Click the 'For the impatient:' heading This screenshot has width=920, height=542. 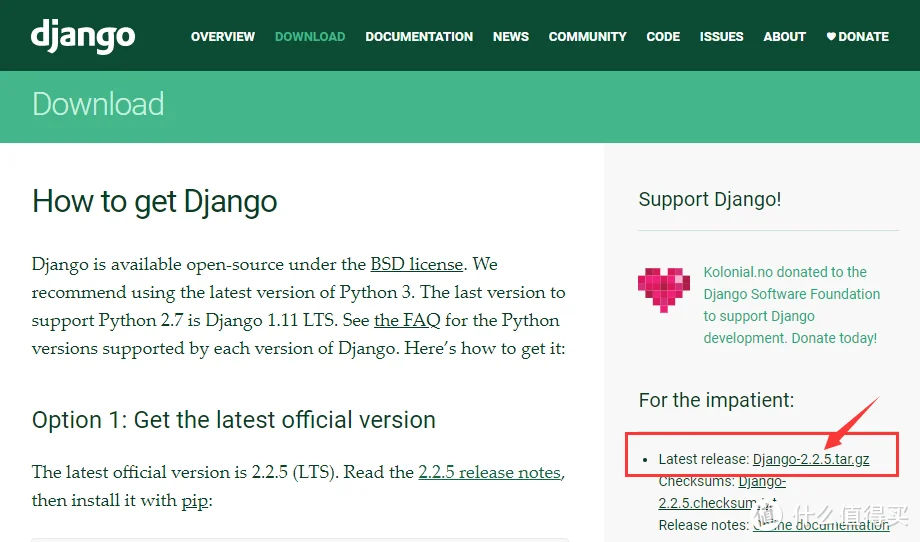coord(716,400)
